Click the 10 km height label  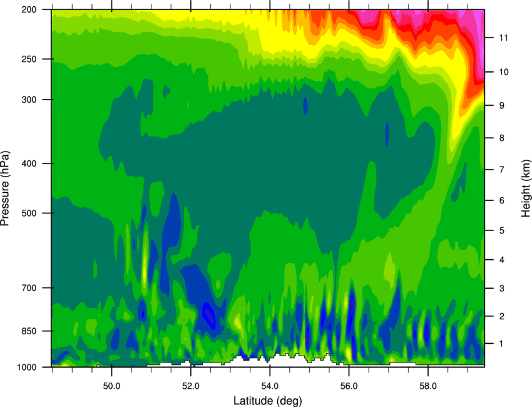[x=504, y=72]
